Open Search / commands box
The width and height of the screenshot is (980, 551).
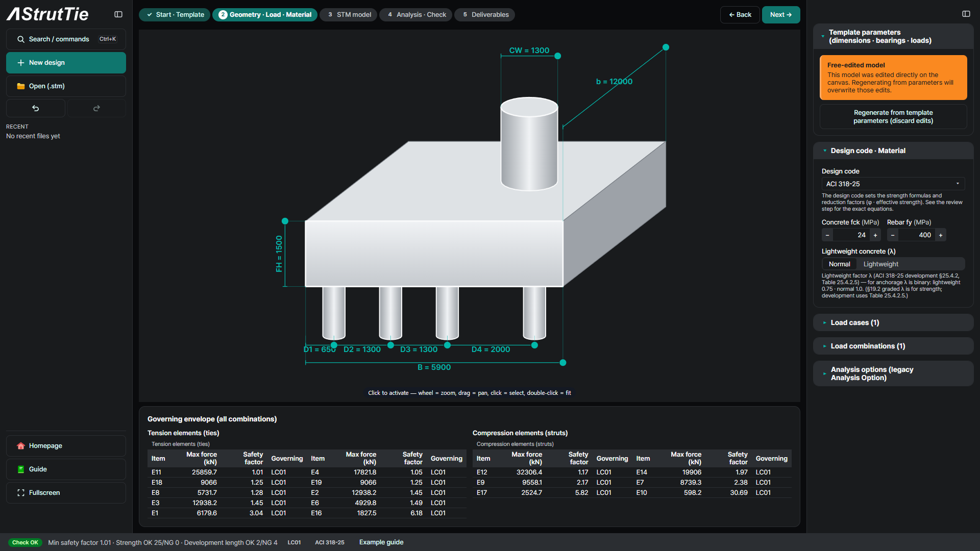tap(66, 39)
